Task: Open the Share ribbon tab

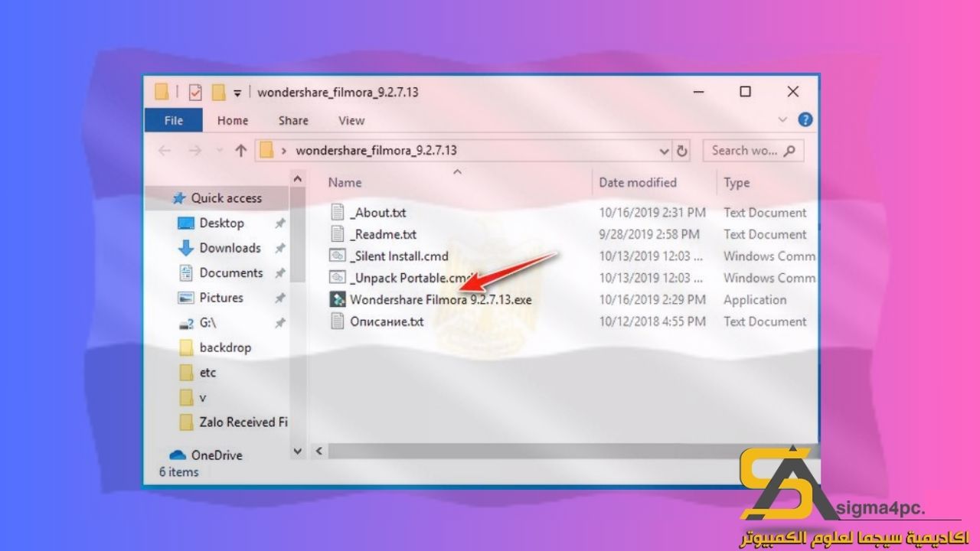Action: coord(293,120)
